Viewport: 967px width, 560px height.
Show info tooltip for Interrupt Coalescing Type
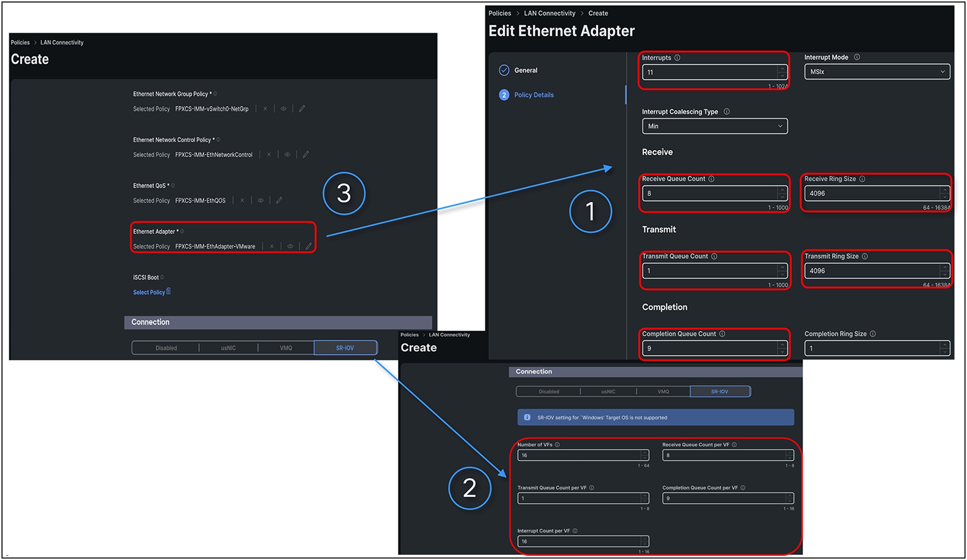(x=727, y=112)
